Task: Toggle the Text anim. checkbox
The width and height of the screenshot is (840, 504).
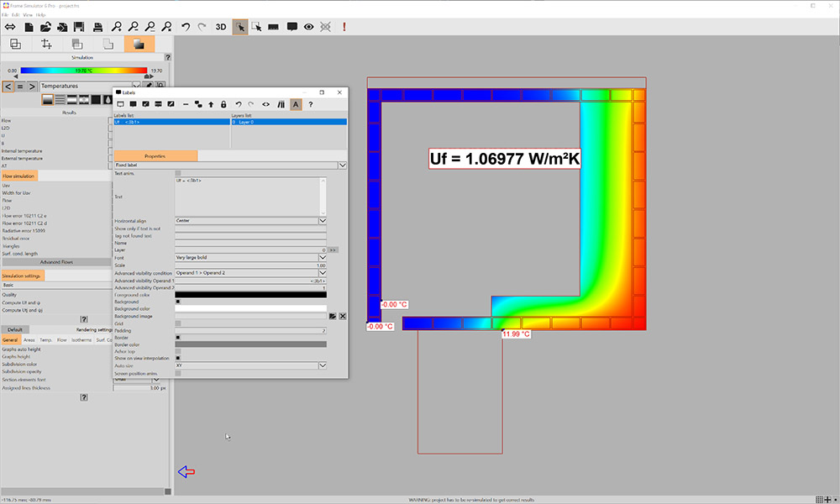Action: click(x=178, y=173)
